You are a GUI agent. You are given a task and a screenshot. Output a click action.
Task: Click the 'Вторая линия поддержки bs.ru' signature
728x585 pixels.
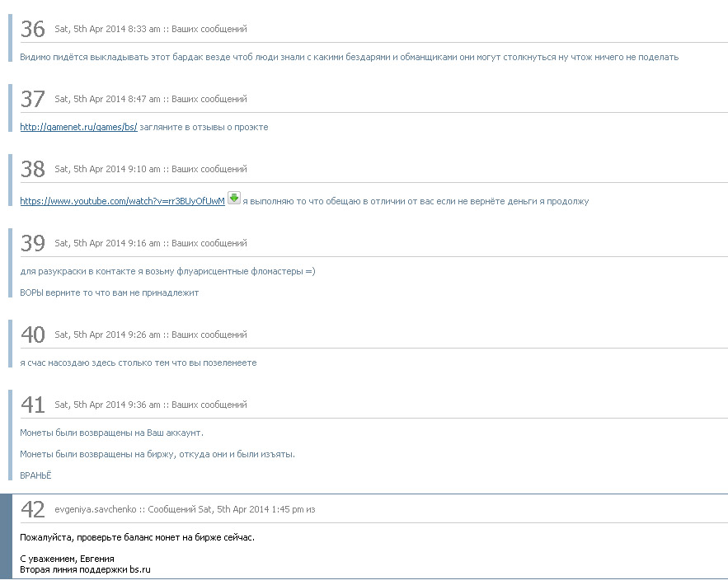(x=85, y=569)
